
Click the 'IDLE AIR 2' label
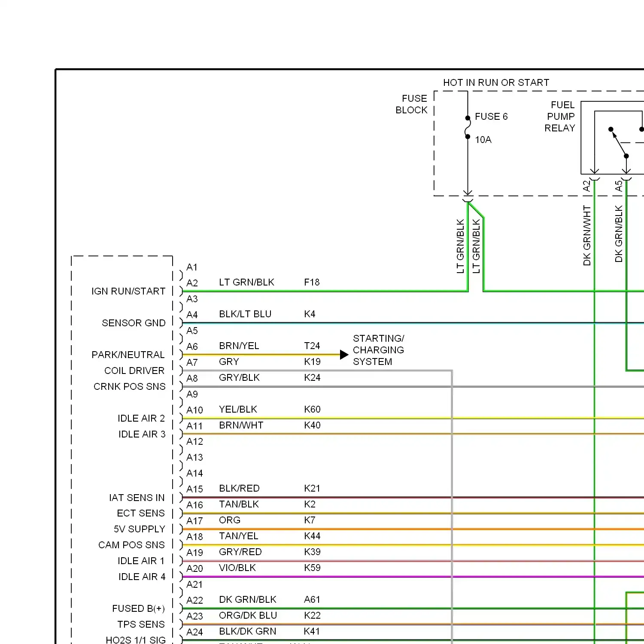point(141,418)
